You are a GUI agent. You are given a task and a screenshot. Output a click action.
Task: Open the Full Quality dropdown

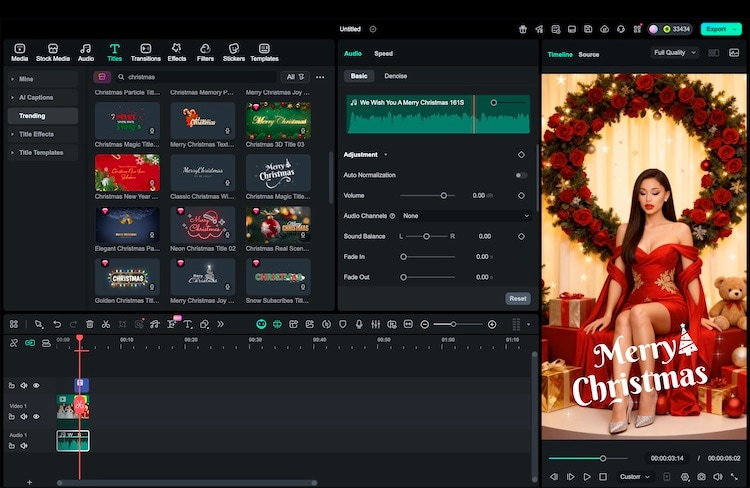(674, 53)
